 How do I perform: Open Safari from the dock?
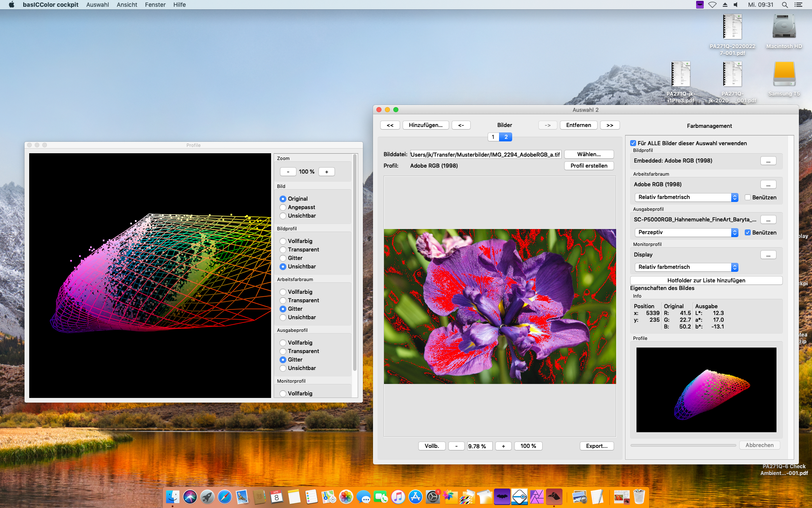[x=225, y=497]
